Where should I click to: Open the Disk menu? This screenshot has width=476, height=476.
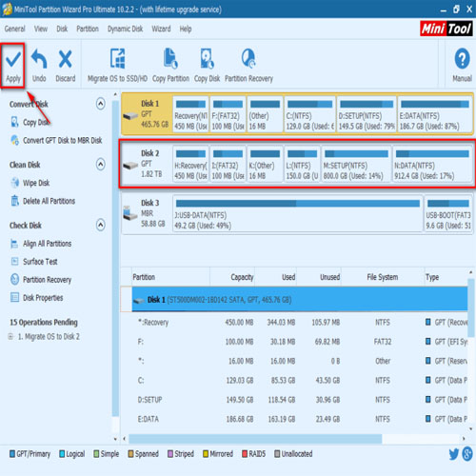point(62,29)
